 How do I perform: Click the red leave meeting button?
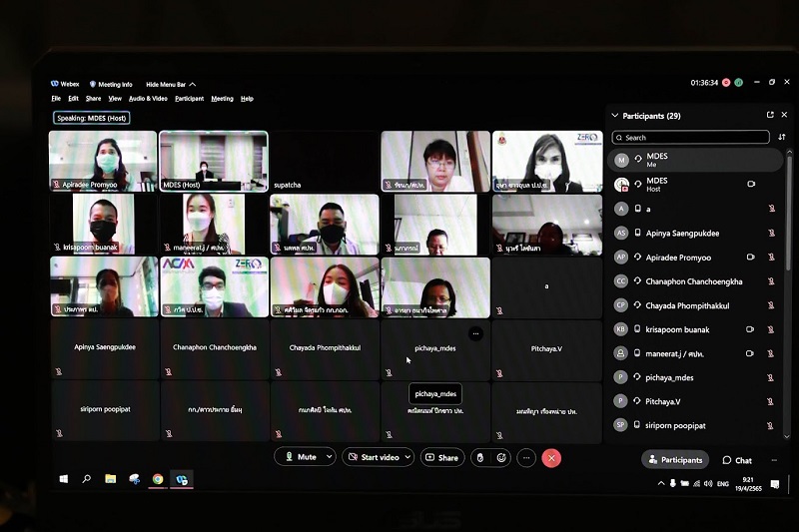tap(551, 457)
